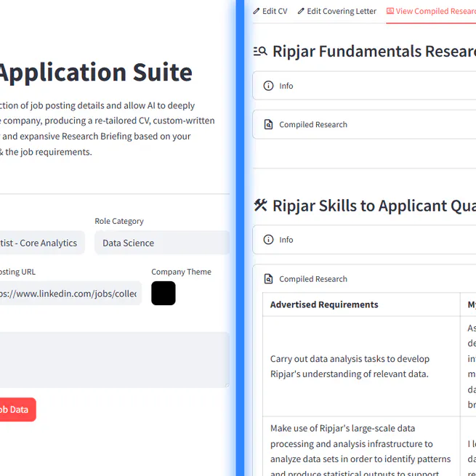The height and width of the screenshot is (476, 476).
Task: Click the cell starting 'Carry out data analysis tasks'
Action: (361, 366)
